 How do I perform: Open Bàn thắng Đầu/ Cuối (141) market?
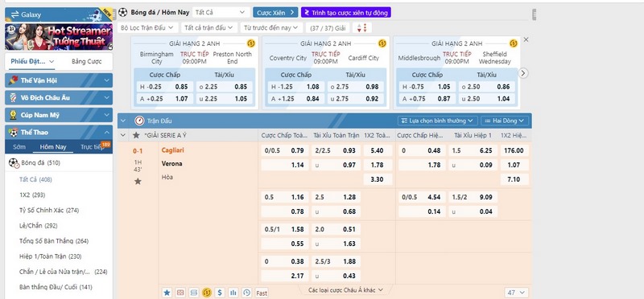tap(56, 287)
